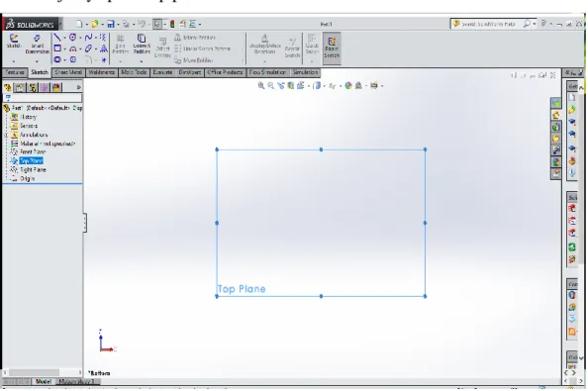Select the Arc sketch tool
Screen dimensions: 588x391
(72, 49)
